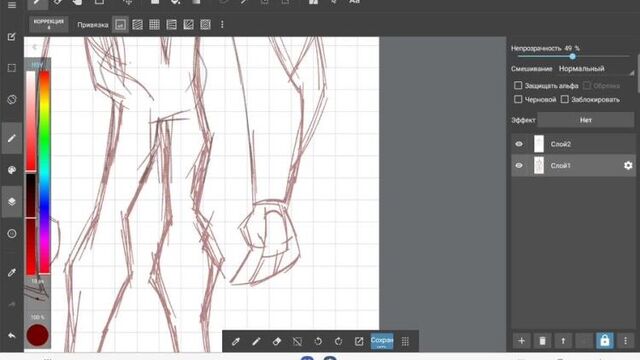Open layers panel more options
Screen dimensions: 640x360
[x=625, y=340]
